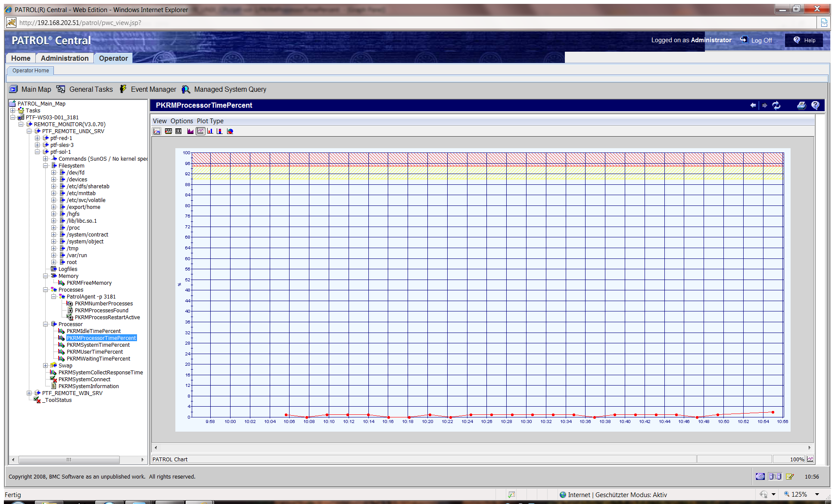
Task: Go back using chart header arrow
Action: point(753,105)
